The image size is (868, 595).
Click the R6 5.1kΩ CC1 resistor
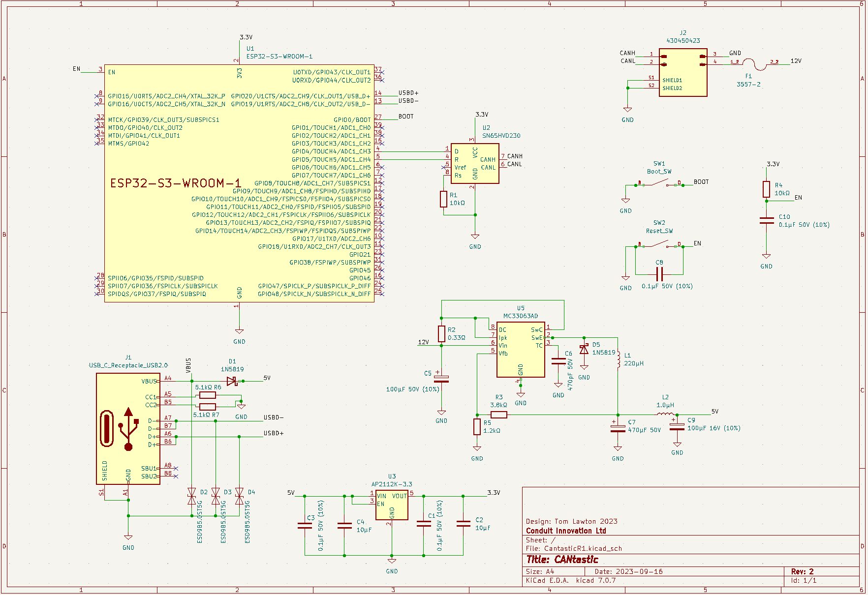(208, 395)
